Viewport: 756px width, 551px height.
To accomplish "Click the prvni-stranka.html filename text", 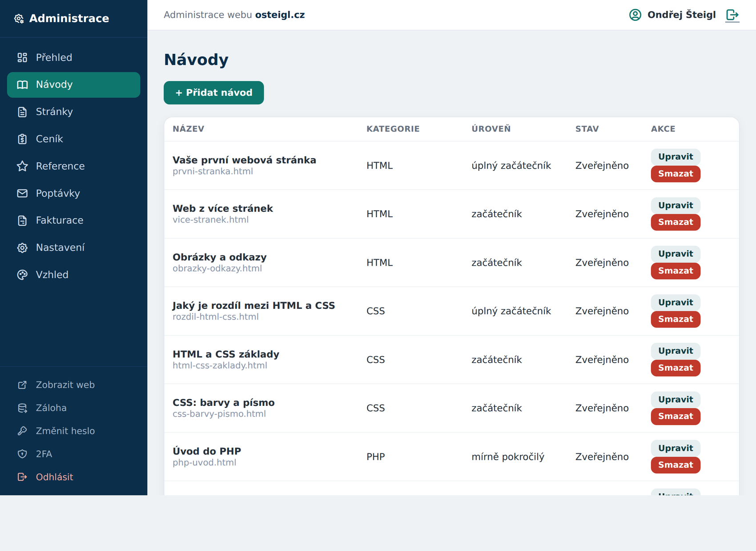I will tap(213, 171).
